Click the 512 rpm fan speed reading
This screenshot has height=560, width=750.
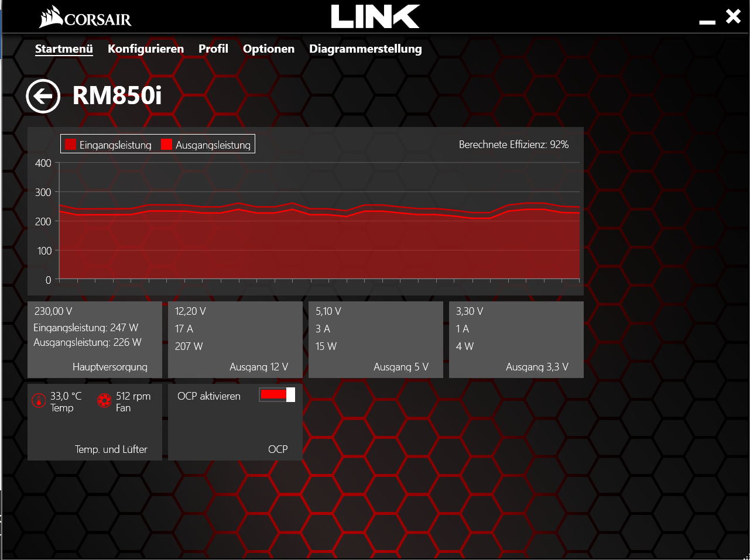[x=133, y=396]
